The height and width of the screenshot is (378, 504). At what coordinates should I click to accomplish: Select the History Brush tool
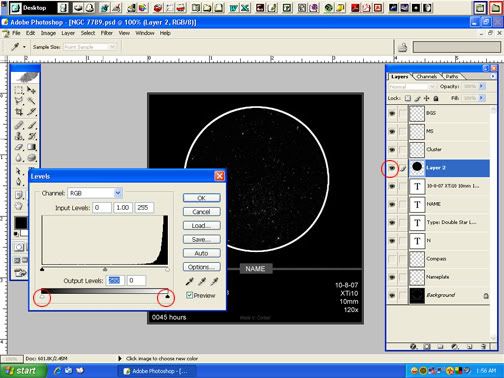point(31,136)
